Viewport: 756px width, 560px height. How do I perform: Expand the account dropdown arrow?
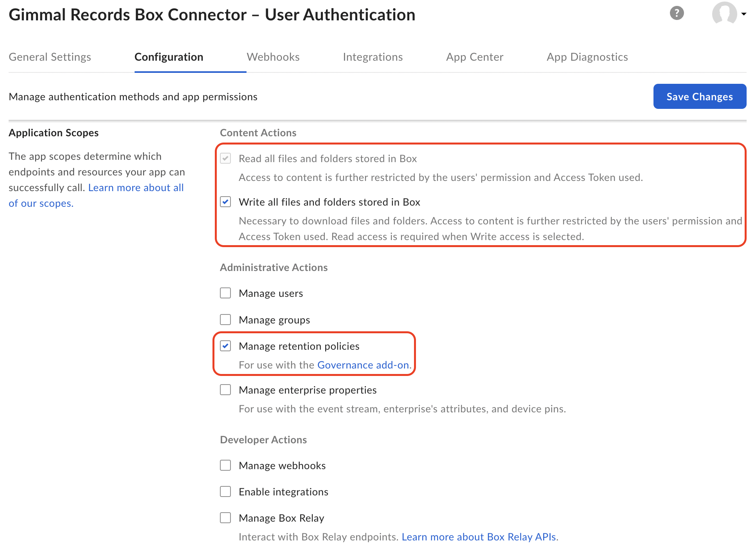(x=743, y=14)
